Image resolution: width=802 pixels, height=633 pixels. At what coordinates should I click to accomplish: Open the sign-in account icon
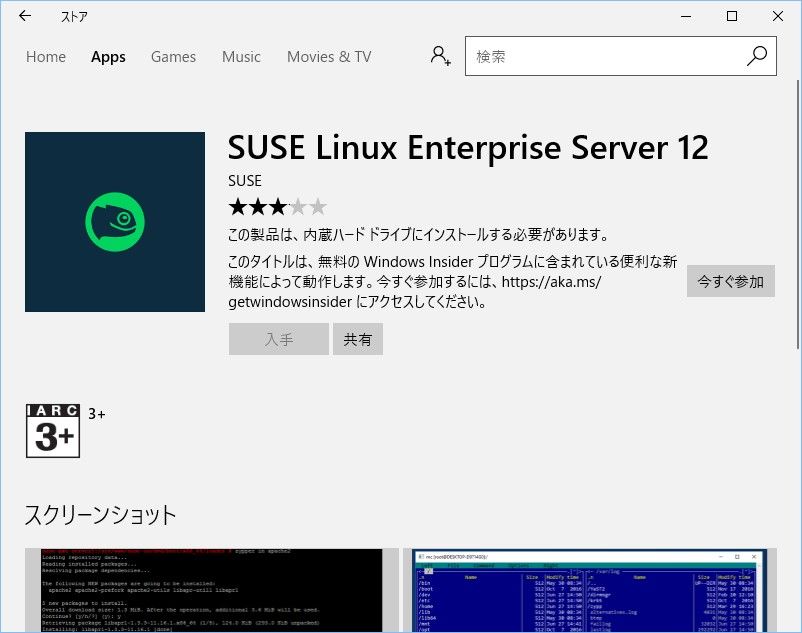[440, 56]
